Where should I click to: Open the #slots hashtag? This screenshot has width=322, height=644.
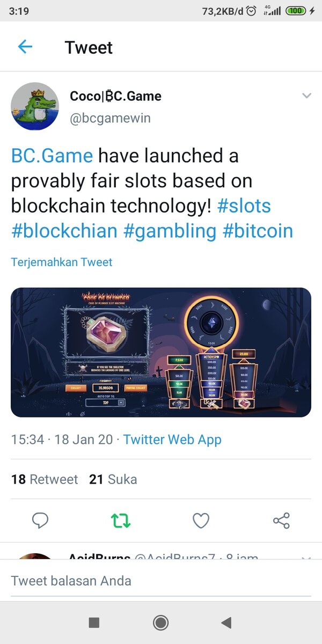(x=244, y=206)
